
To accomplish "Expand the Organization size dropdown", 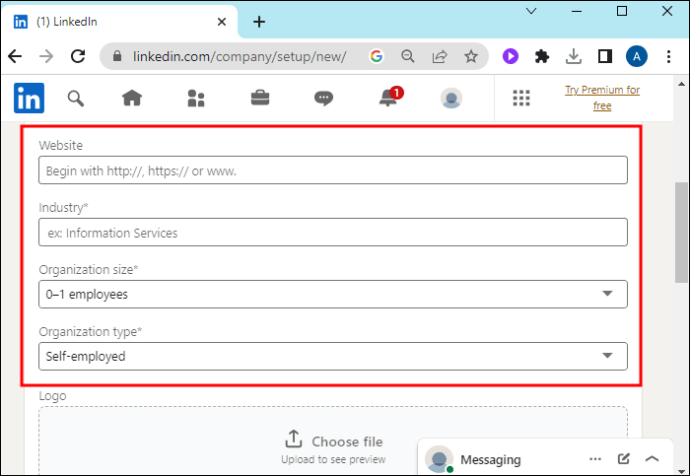I will 333,294.
